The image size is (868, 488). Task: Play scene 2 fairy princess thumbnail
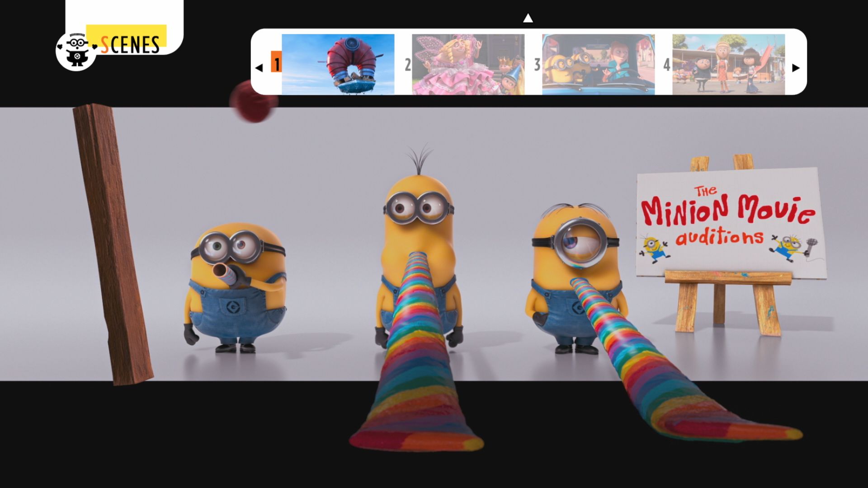[x=468, y=64]
